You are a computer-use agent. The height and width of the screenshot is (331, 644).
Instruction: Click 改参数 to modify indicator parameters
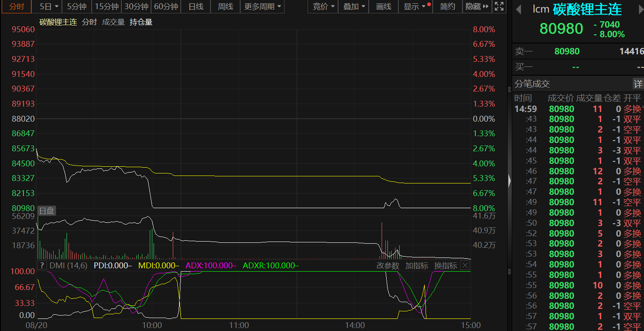click(387, 265)
